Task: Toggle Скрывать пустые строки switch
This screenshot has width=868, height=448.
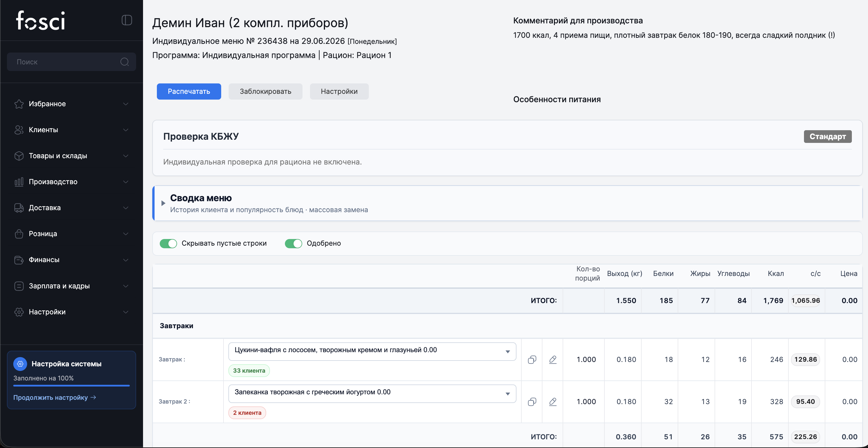Action: tap(168, 244)
